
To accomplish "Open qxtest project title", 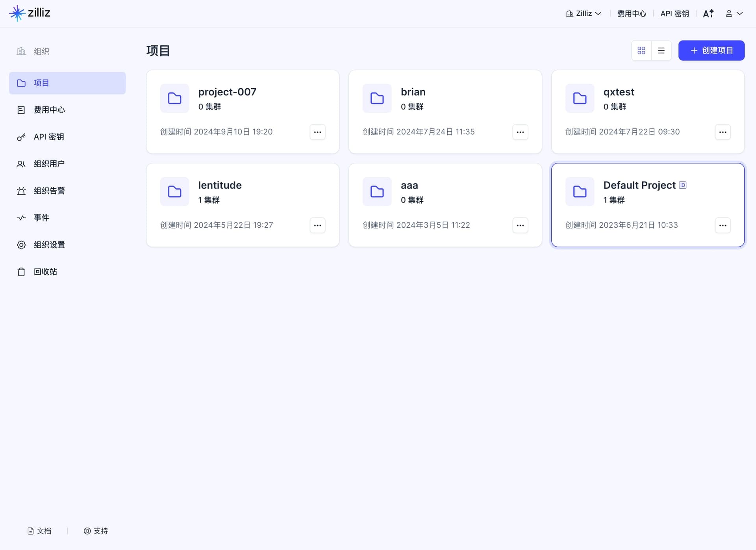I will coord(619,92).
